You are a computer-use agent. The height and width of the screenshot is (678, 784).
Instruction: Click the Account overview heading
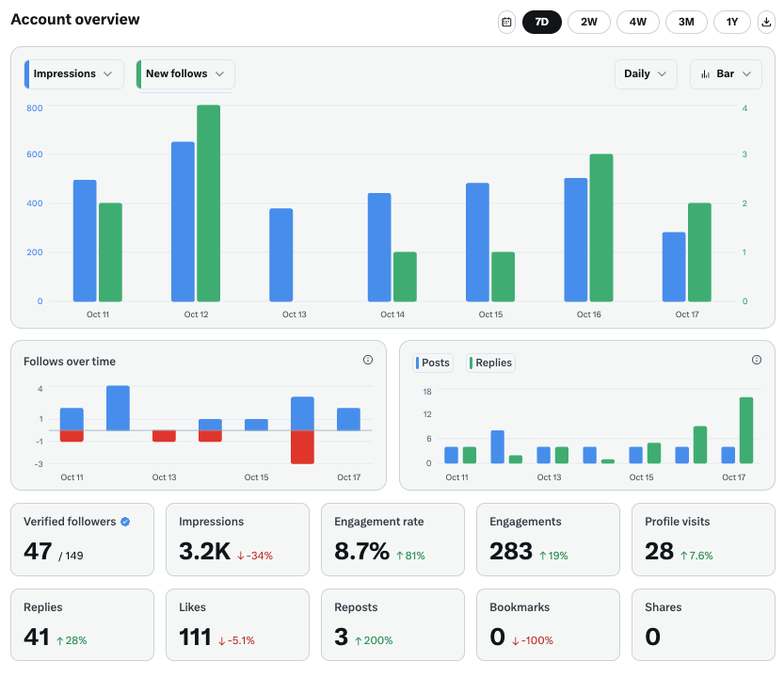75,20
